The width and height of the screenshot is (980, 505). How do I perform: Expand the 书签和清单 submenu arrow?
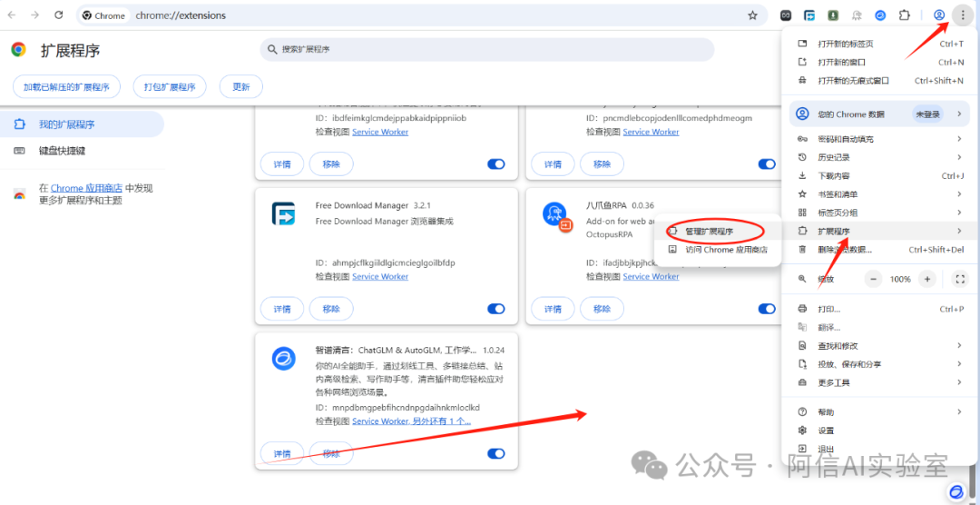coord(959,194)
